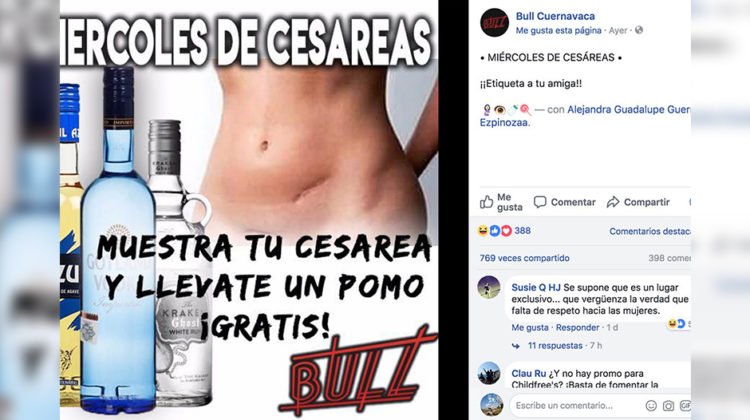750x420 pixels.
Task: Click the Compartir share arrow icon
Action: [x=613, y=202]
